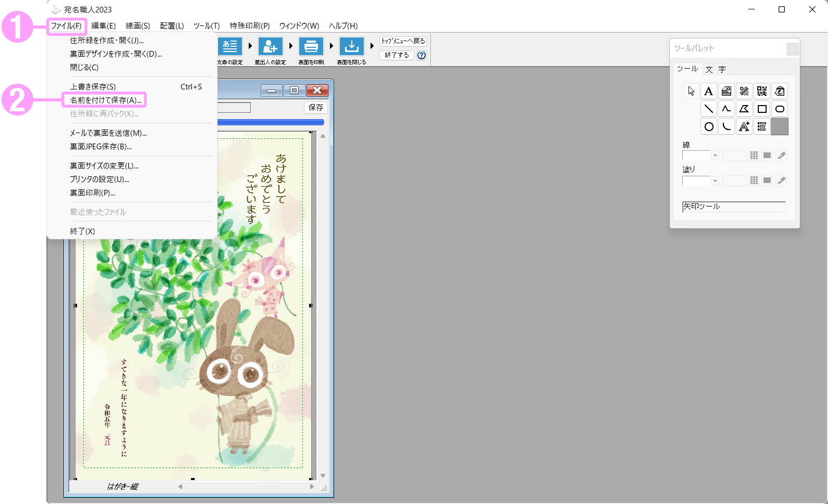This screenshot has height=504, width=828.
Task: Select the arrow pointer tool
Action: [691, 92]
